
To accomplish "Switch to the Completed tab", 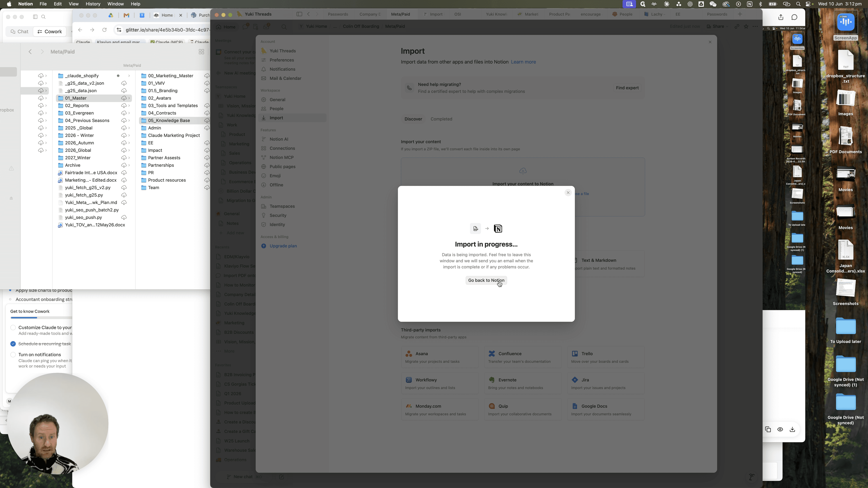I will click(441, 119).
